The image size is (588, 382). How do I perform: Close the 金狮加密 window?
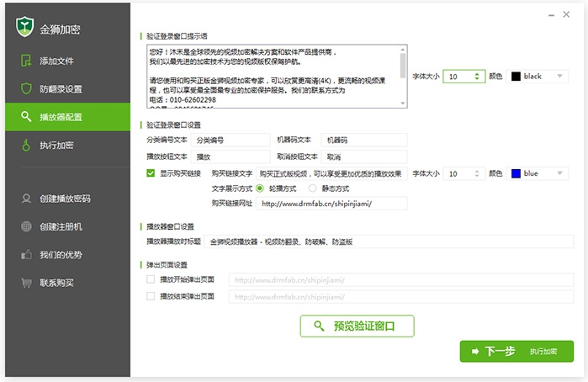pyautogui.click(x=566, y=14)
